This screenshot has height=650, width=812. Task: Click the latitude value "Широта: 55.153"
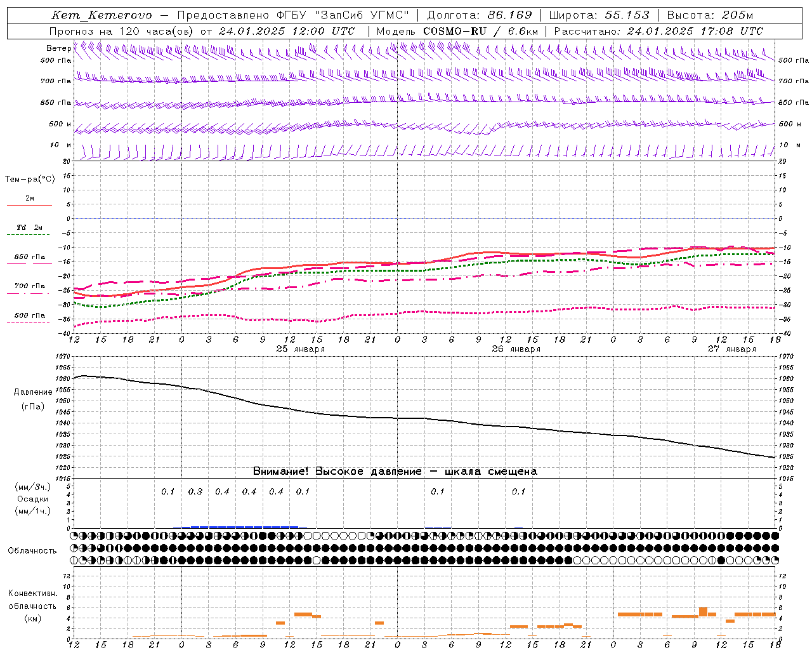coord(599,15)
